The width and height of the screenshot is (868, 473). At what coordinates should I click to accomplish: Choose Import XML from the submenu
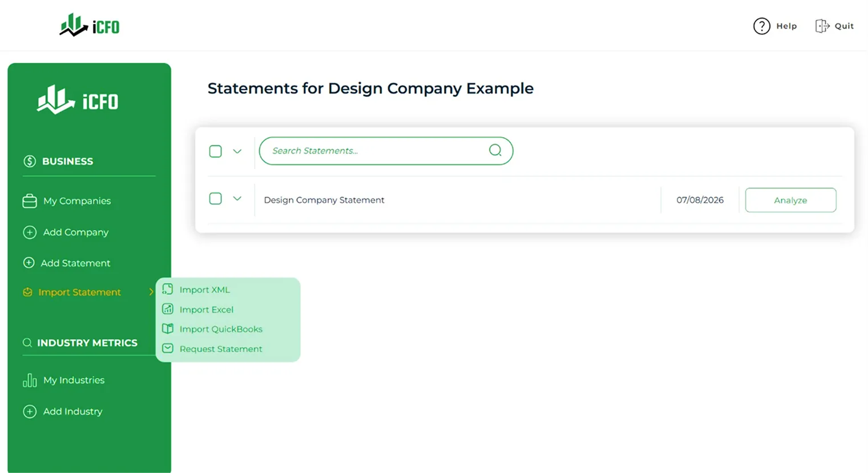(x=204, y=290)
